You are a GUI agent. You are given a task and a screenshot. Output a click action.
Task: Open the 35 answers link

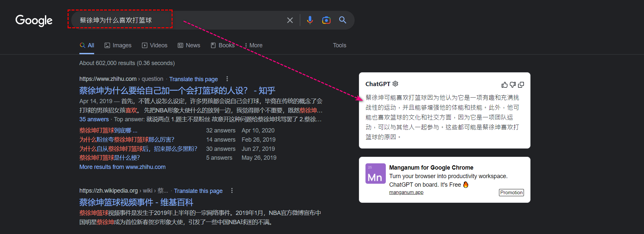tap(94, 119)
